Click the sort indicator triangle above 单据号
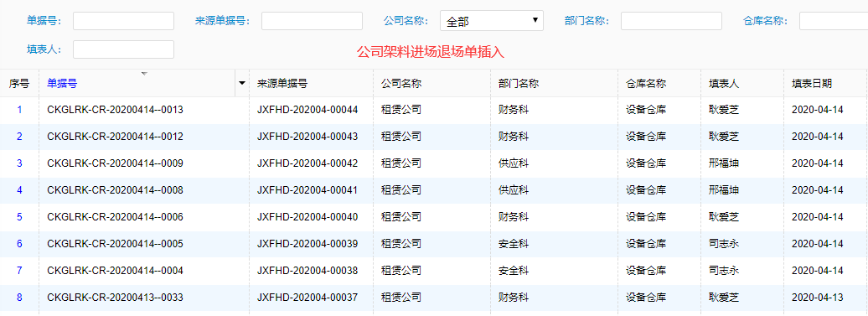 click(144, 73)
